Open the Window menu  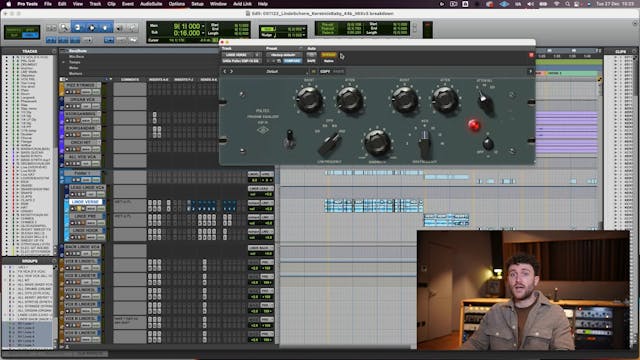[218, 4]
